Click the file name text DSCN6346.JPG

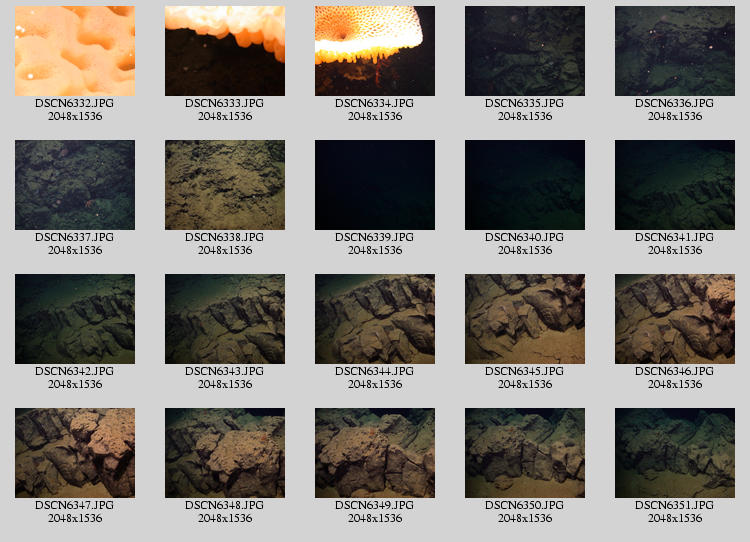pos(675,371)
